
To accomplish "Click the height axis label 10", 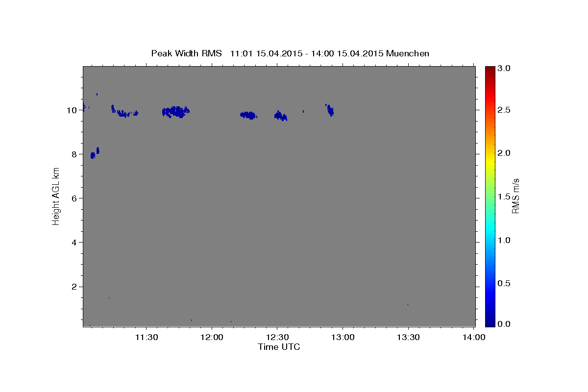I will (72, 110).
